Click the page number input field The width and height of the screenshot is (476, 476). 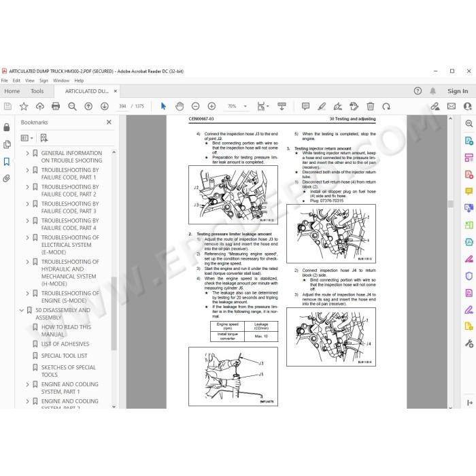pyautogui.click(x=122, y=106)
